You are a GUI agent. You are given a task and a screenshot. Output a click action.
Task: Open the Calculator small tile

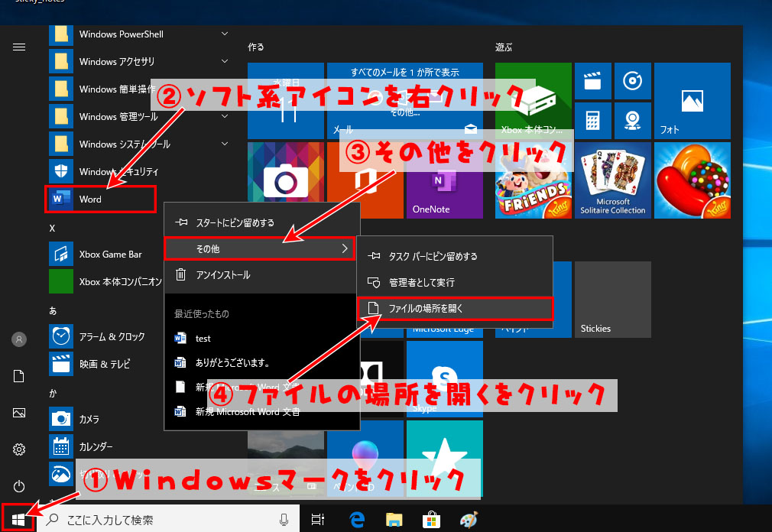pos(593,121)
